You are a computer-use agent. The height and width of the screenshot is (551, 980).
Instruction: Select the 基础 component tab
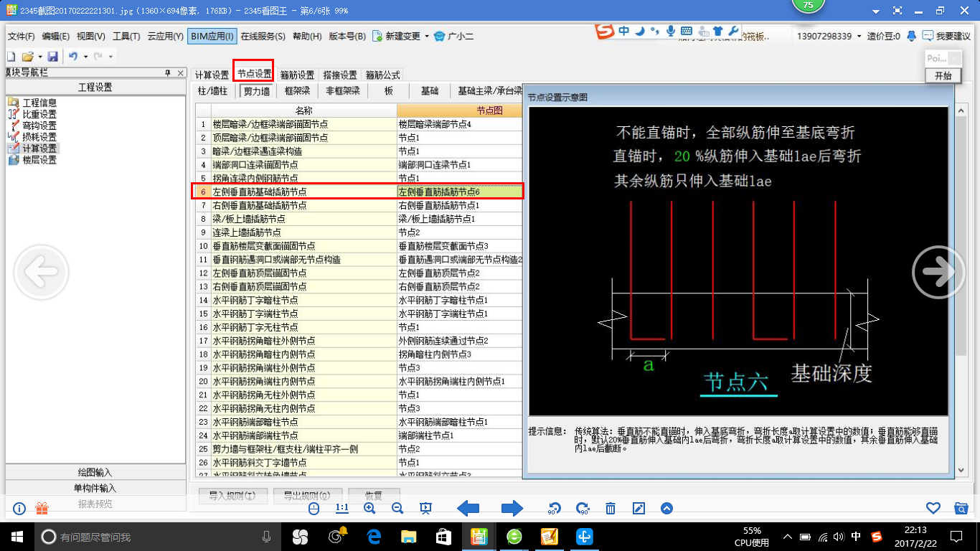[x=429, y=91]
